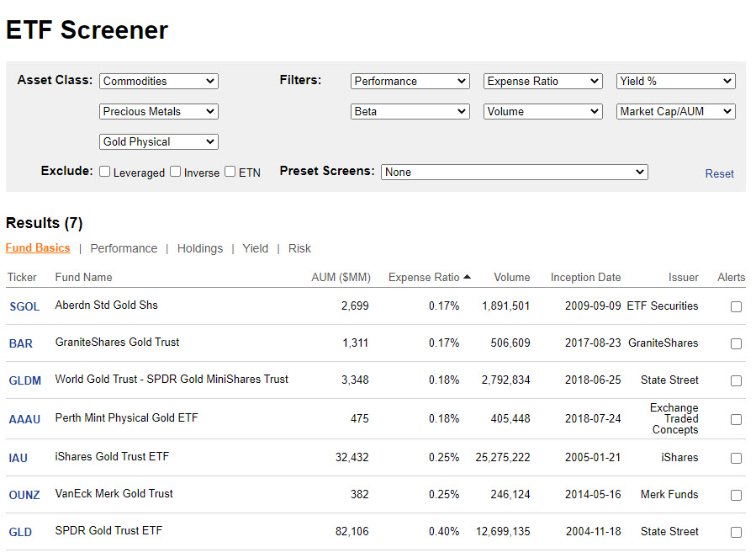
Task: Expand the Preset Screens dropdown
Action: 514,172
